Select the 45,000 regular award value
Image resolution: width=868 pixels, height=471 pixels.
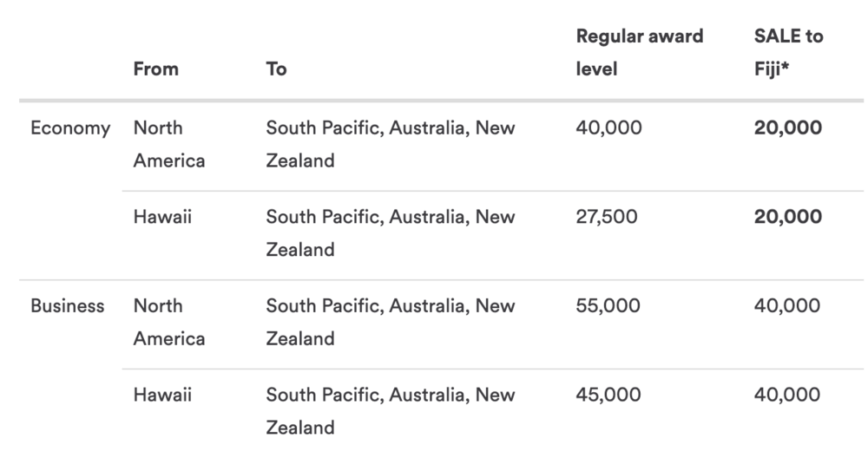[x=608, y=395]
